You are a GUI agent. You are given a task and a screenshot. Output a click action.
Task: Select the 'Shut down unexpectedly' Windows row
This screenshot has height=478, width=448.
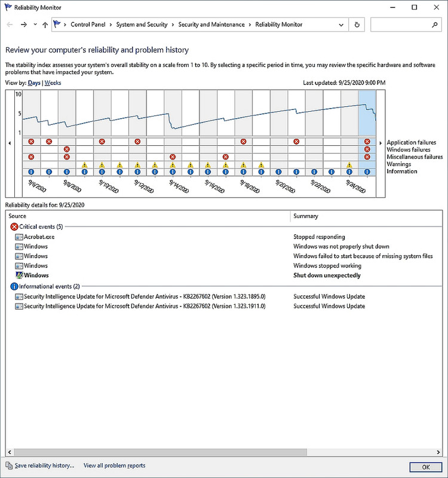pos(224,275)
